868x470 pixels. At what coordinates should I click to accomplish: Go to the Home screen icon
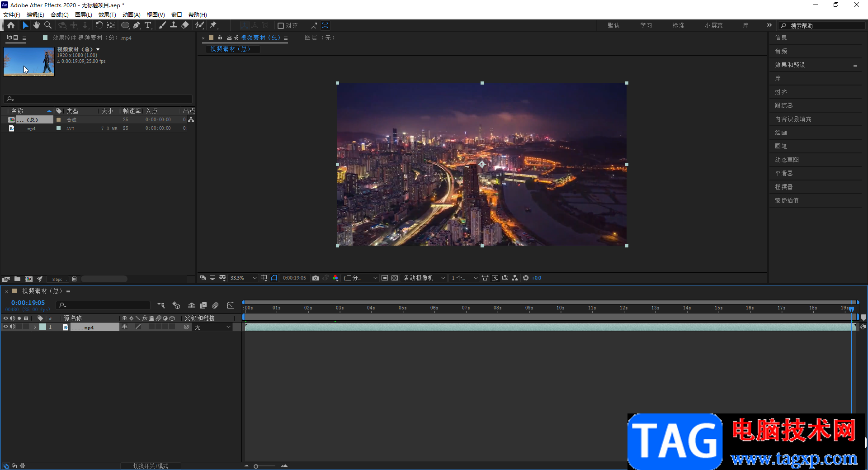[x=11, y=25]
